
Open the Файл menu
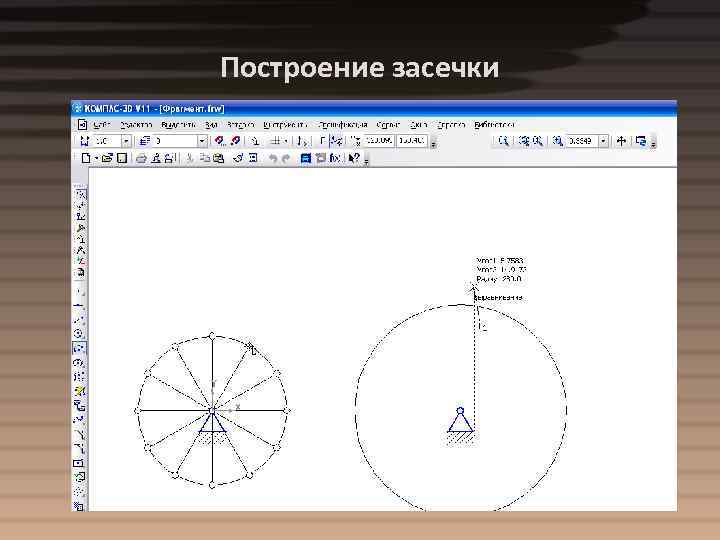[x=101, y=125]
